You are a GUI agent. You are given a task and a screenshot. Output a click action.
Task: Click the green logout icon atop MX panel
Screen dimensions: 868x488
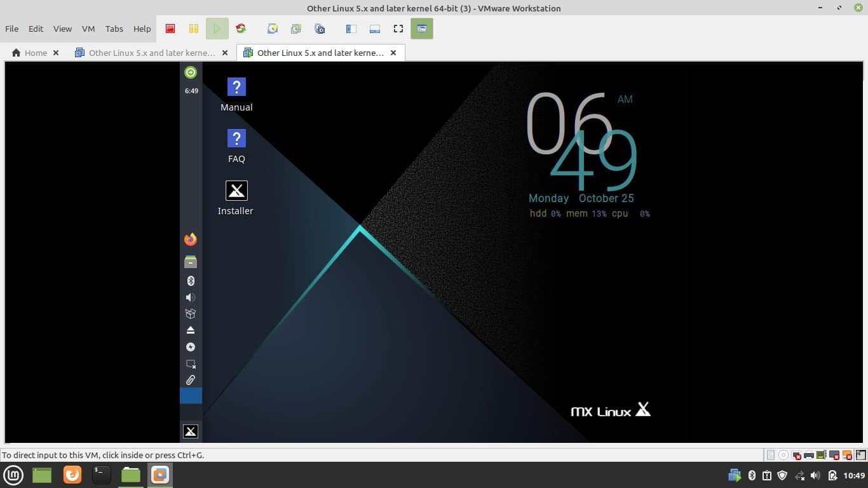coord(191,72)
